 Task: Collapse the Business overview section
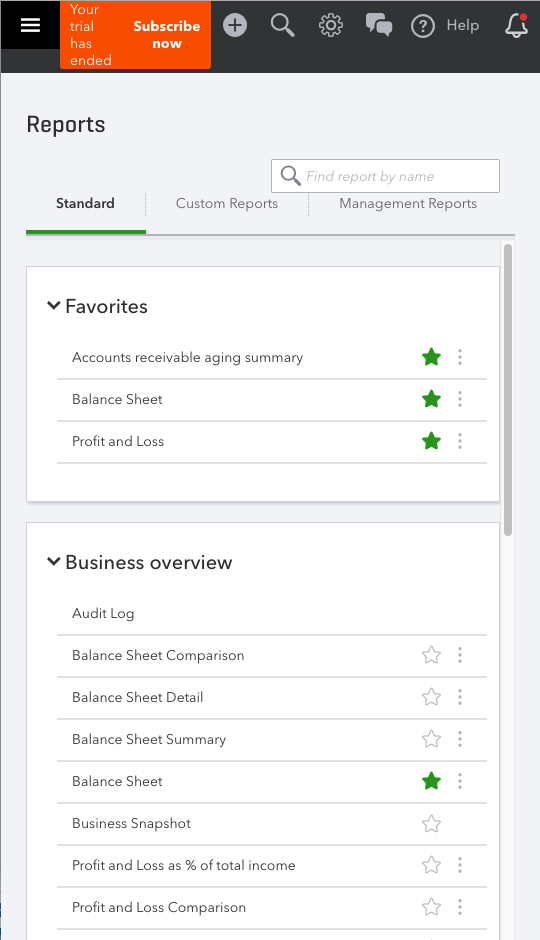coord(54,562)
